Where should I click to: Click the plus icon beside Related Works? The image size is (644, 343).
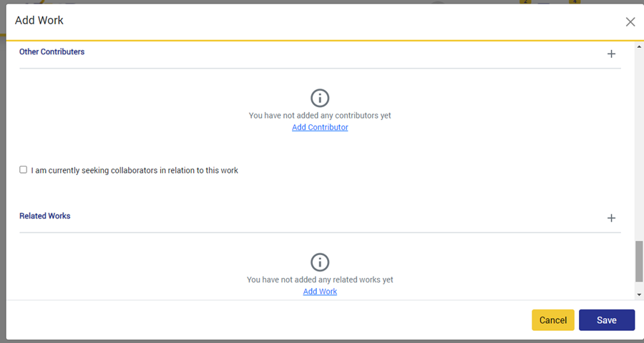(611, 218)
